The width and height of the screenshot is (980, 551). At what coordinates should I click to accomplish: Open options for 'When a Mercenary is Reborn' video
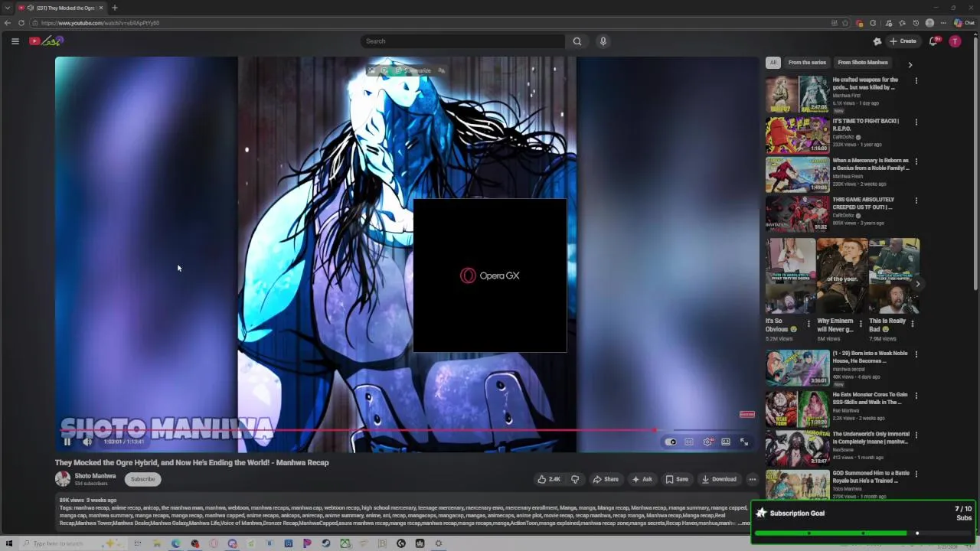pos(916,161)
